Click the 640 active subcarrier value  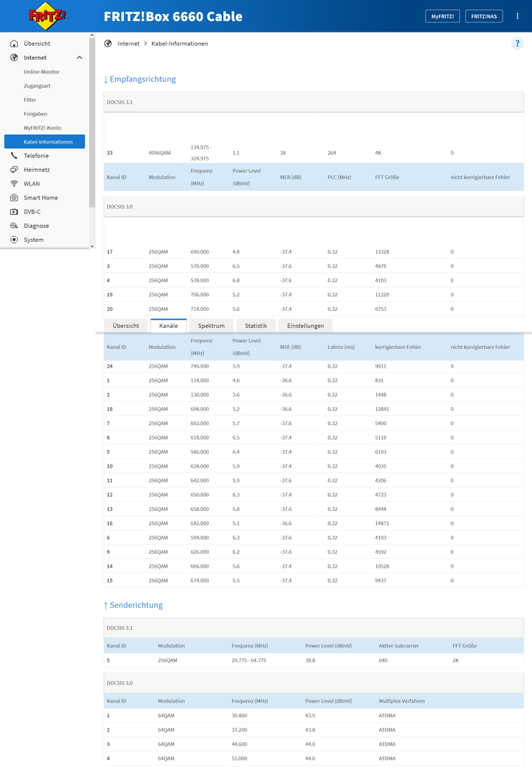pyautogui.click(x=383, y=661)
